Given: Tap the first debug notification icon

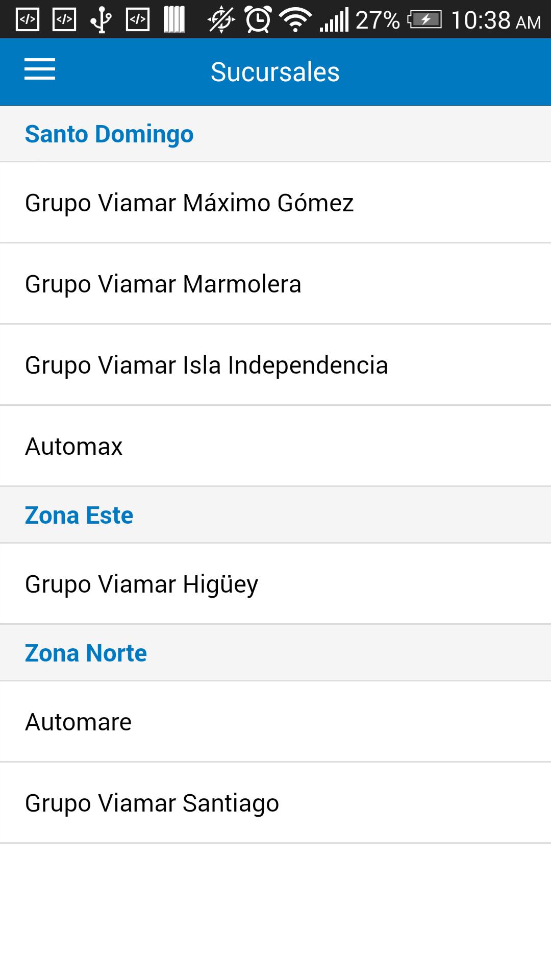Looking at the screenshot, I should tap(28, 20).
